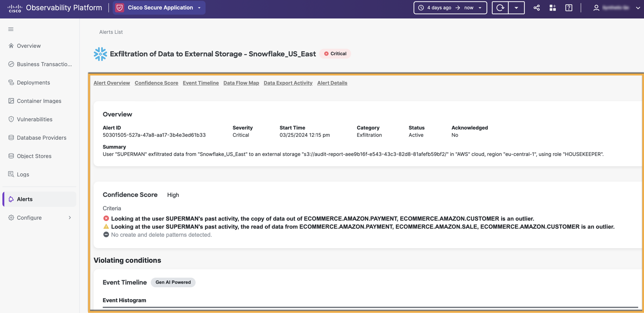Collapse sidebar with hamburger menu icon
Viewport: 644px width, 313px height.
pyautogui.click(x=11, y=29)
